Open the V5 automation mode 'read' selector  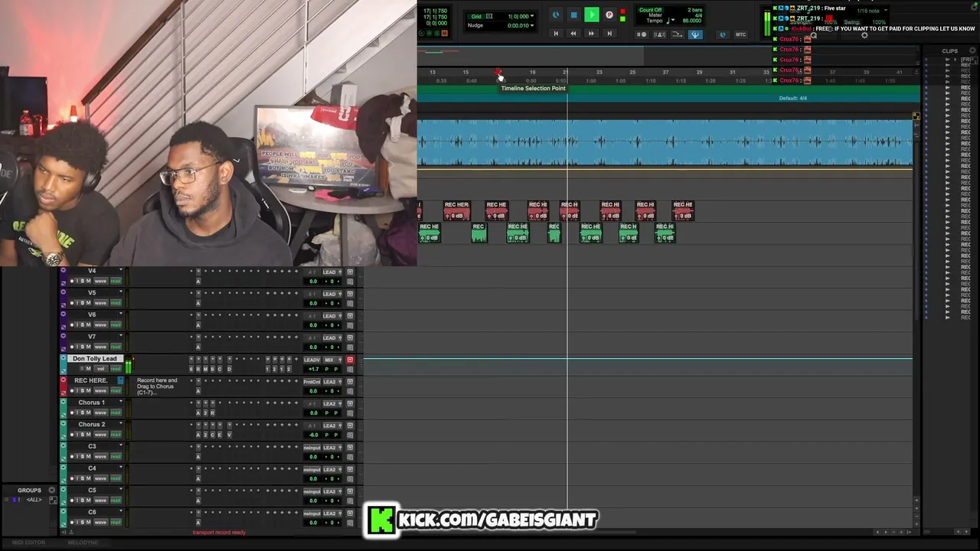pyautogui.click(x=116, y=303)
